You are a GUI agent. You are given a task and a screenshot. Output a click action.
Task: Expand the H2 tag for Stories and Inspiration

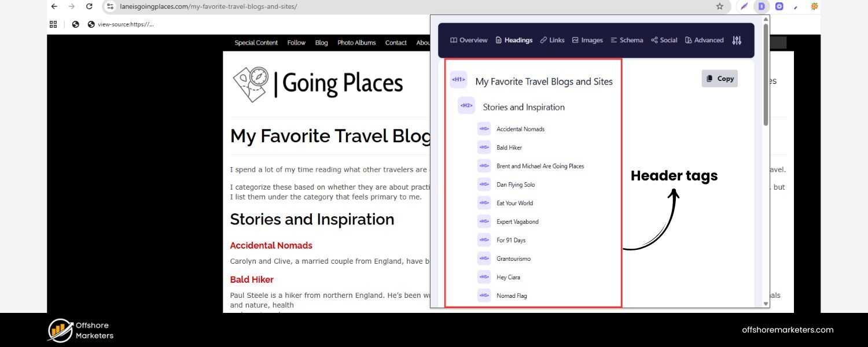466,105
